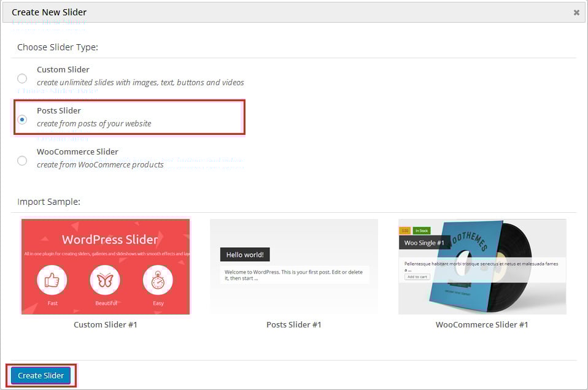Select the Posts Slider radio button

click(x=22, y=119)
